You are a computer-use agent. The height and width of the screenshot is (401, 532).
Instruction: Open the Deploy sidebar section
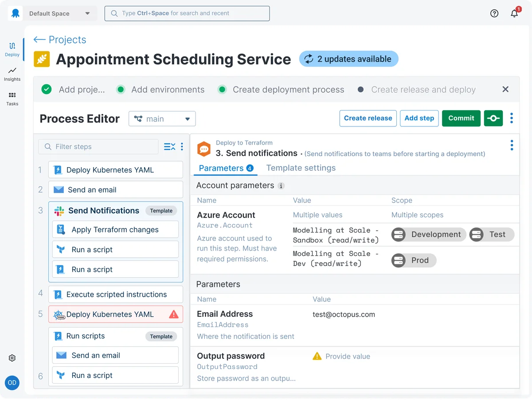point(12,49)
